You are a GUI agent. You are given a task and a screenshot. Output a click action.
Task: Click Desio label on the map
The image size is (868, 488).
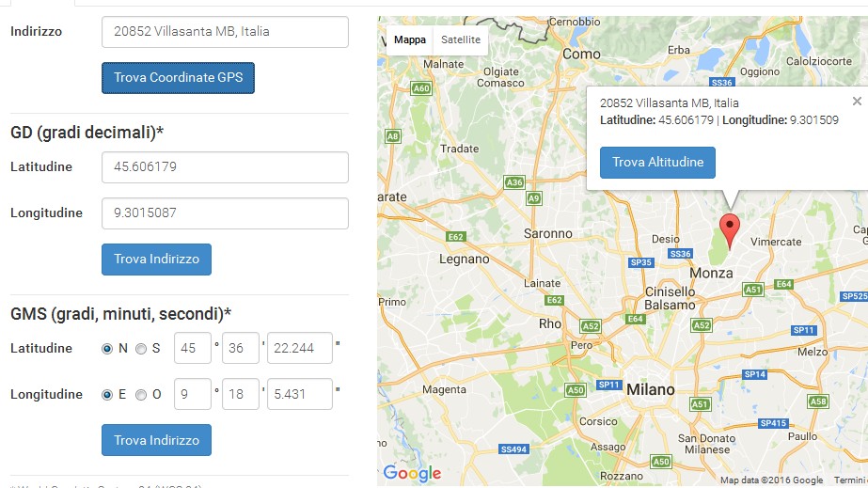point(666,239)
